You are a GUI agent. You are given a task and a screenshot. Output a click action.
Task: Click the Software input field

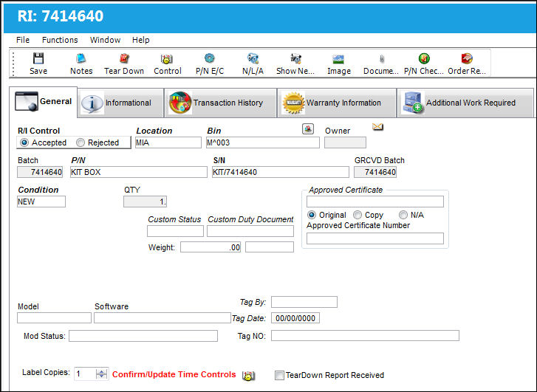tap(163, 317)
